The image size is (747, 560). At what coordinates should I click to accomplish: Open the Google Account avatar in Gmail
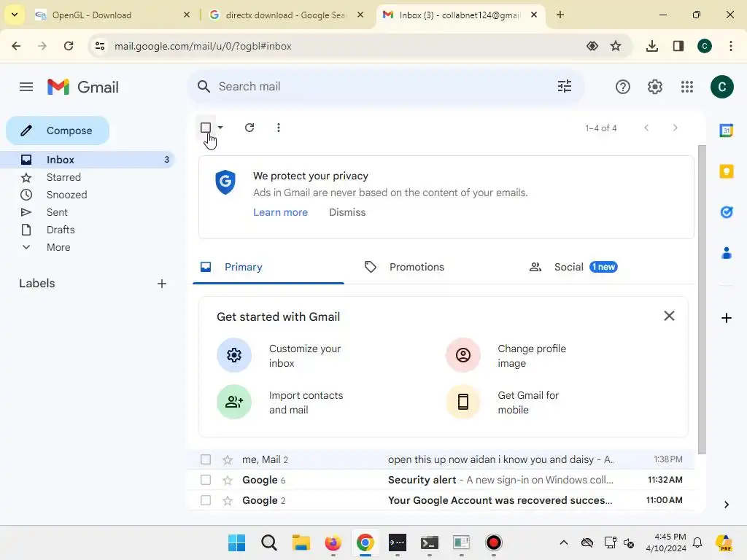[x=721, y=87]
